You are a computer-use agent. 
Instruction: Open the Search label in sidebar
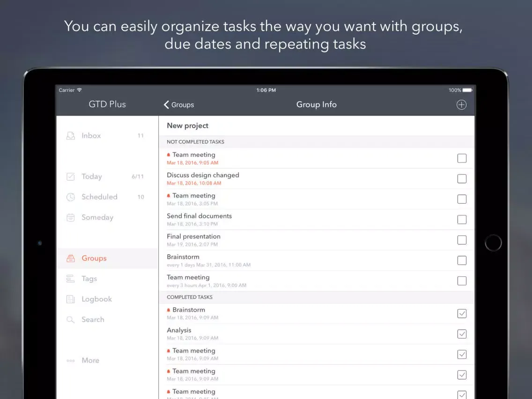coord(93,319)
